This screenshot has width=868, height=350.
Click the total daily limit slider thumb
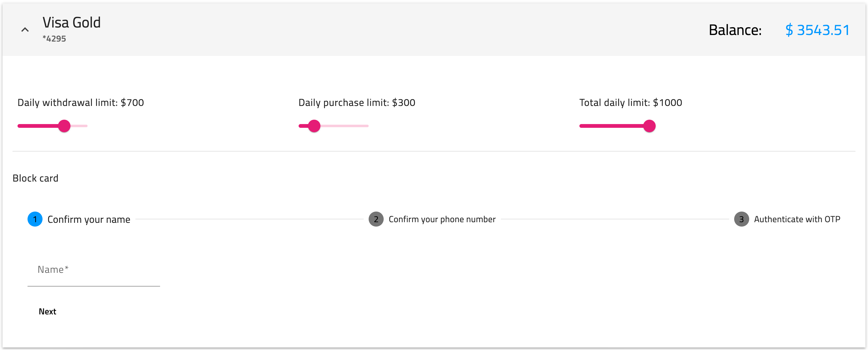tap(649, 126)
